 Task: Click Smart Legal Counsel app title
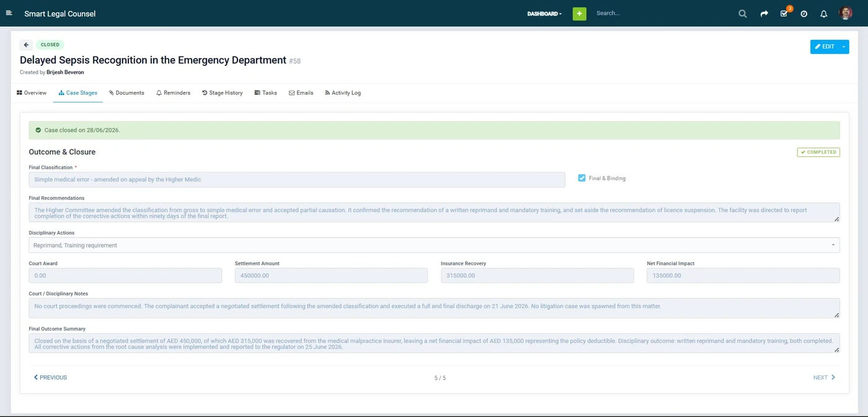pos(60,14)
